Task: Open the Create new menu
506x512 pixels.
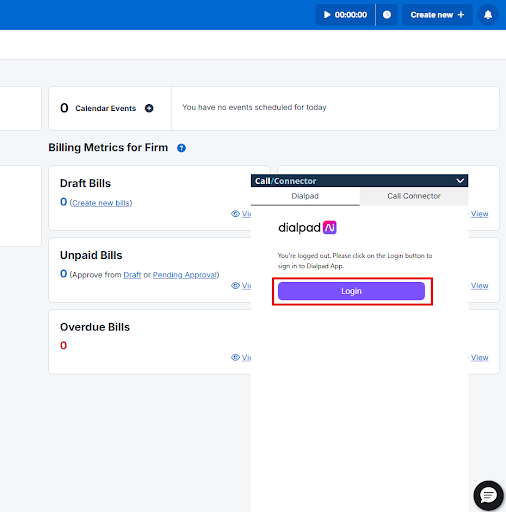Action: pos(437,15)
